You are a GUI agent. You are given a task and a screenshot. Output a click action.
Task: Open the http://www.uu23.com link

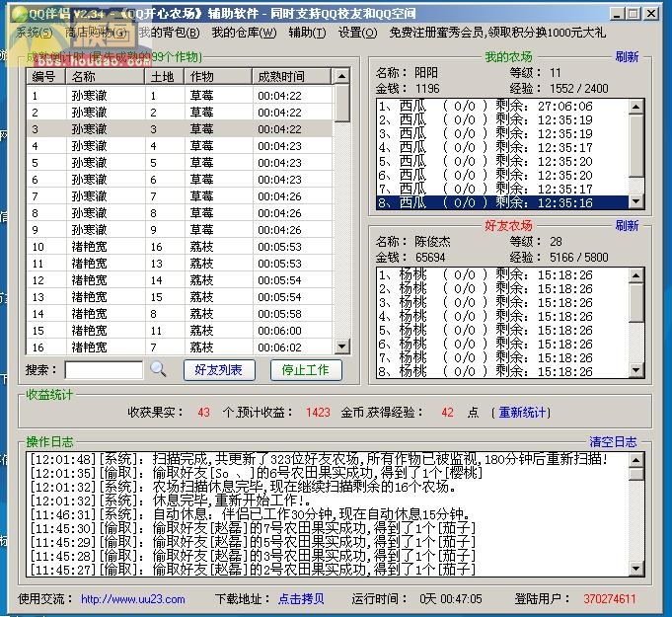[133, 598]
